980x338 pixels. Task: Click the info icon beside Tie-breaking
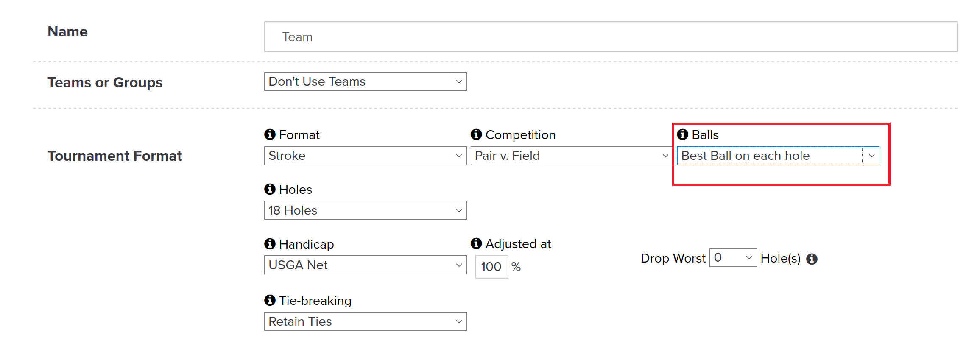point(270,300)
